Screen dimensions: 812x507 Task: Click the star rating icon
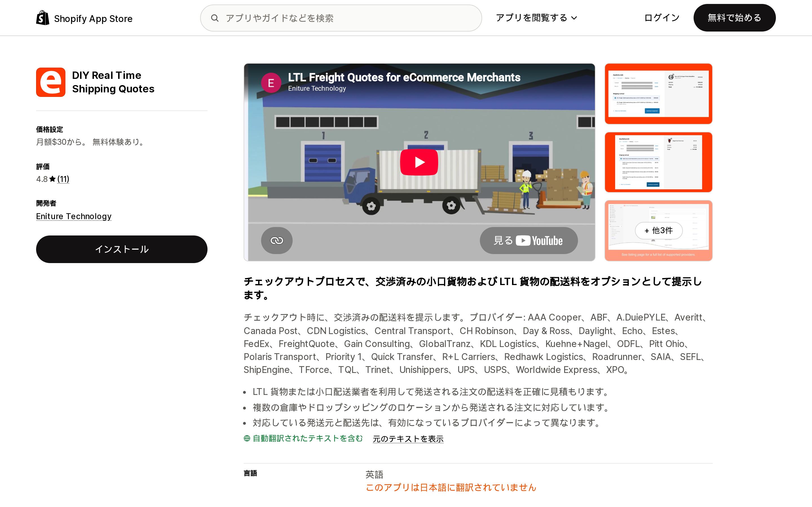pyautogui.click(x=52, y=179)
